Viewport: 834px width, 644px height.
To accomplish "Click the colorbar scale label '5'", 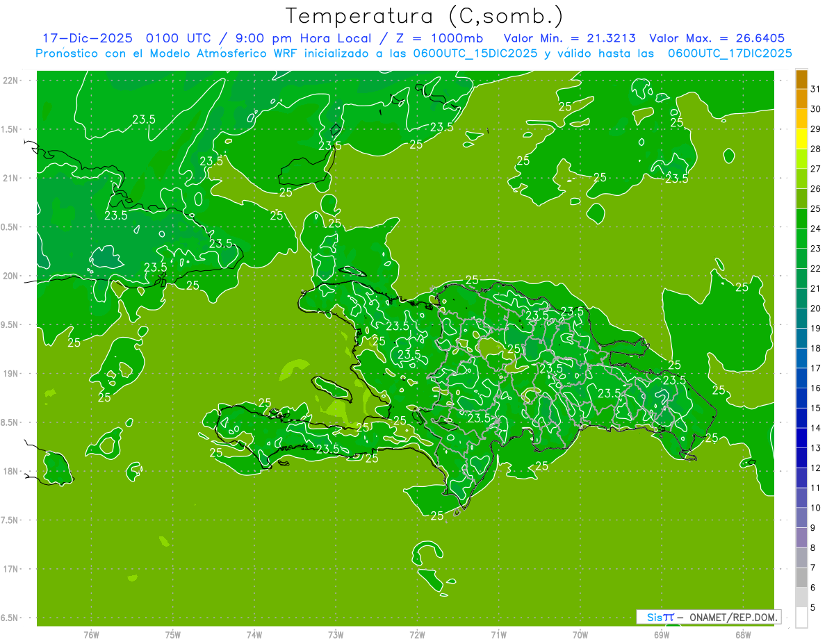I will tap(813, 608).
